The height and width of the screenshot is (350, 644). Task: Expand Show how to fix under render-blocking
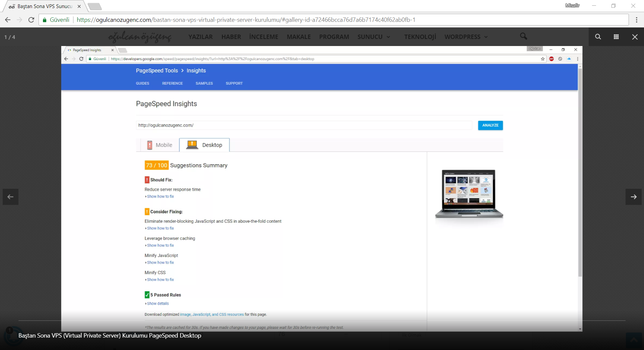(160, 228)
